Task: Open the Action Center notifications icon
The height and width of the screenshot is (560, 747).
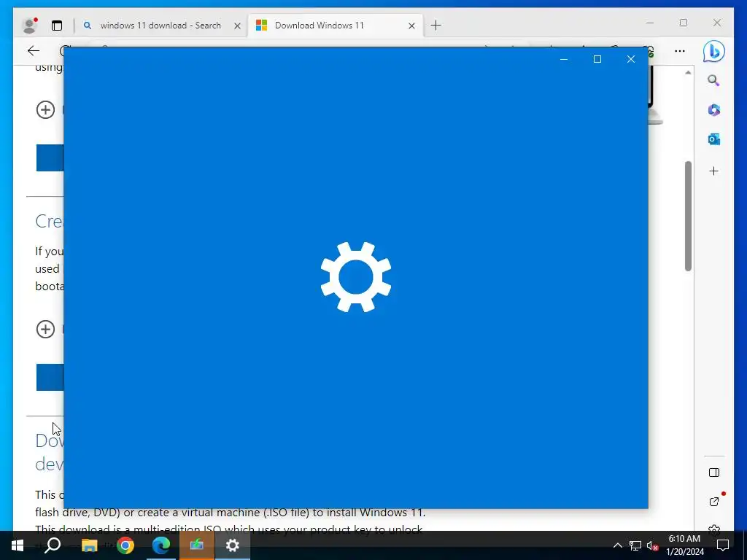Action: pos(723,545)
